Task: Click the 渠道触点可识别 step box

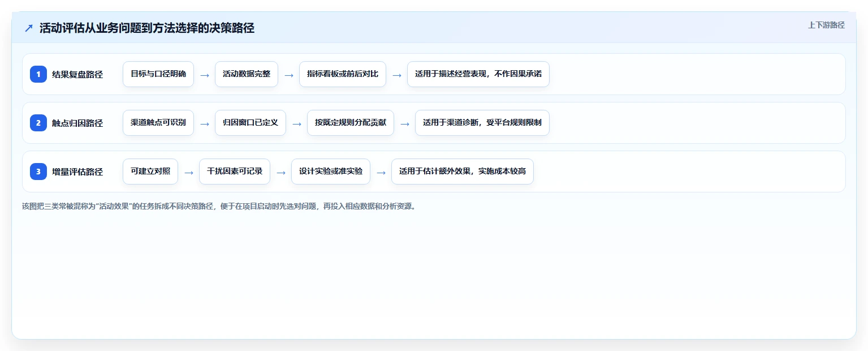Action: tap(158, 123)
